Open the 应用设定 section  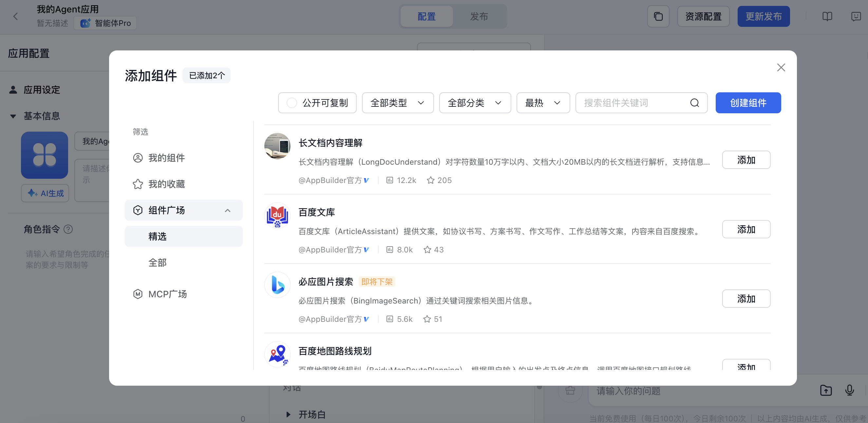point(42,90)
